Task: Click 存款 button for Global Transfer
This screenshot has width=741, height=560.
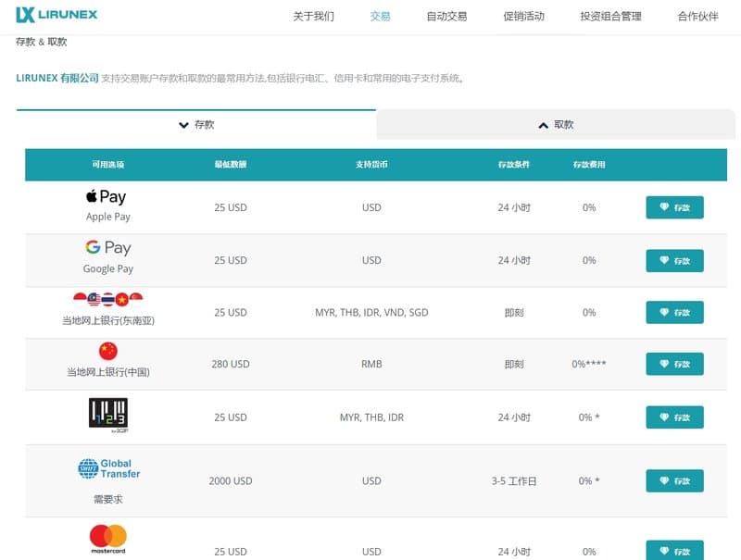Action: point(674,480)
